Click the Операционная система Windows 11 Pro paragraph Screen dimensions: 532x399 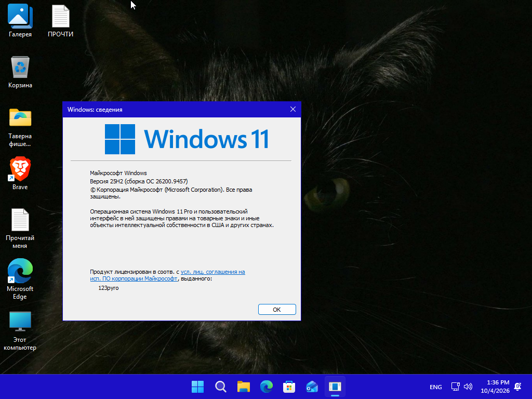point(182,218)
